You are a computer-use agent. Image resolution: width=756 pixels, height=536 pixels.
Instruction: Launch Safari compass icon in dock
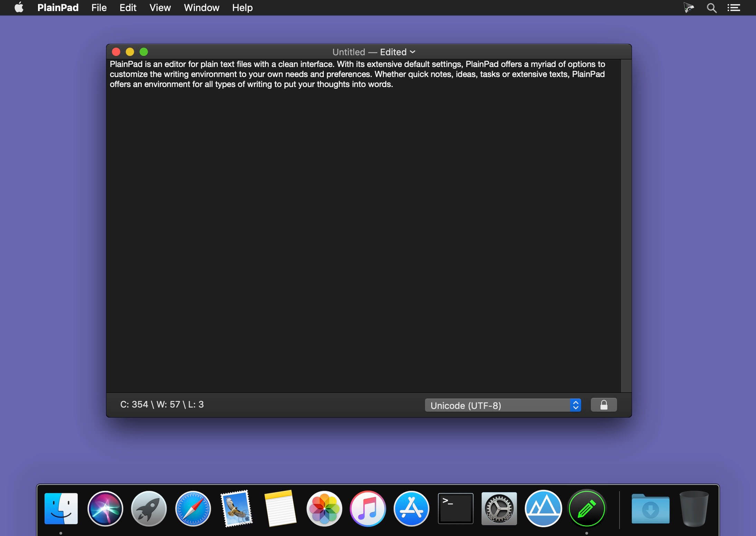coord(193,508)
